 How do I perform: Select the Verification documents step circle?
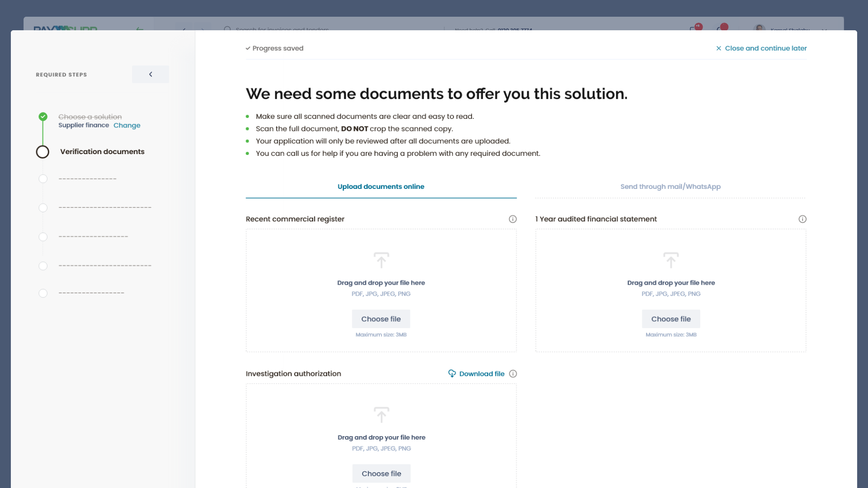coord(42,152)
